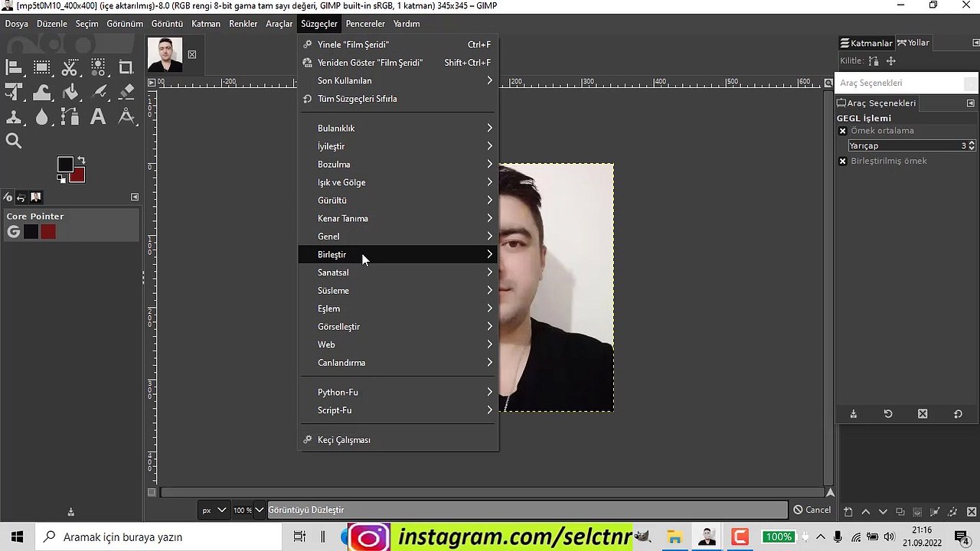Expand the İyileştir submenu

(398, 146)
